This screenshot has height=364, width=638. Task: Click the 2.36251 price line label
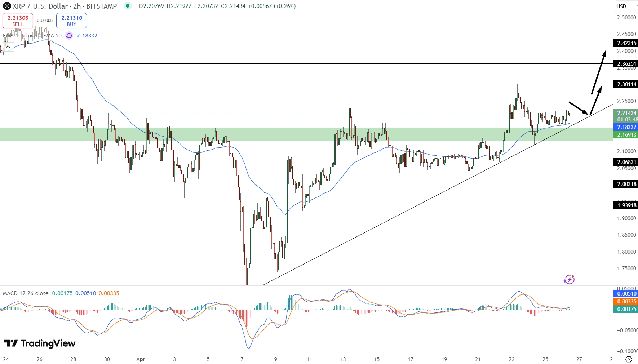[x=626, y=64]
